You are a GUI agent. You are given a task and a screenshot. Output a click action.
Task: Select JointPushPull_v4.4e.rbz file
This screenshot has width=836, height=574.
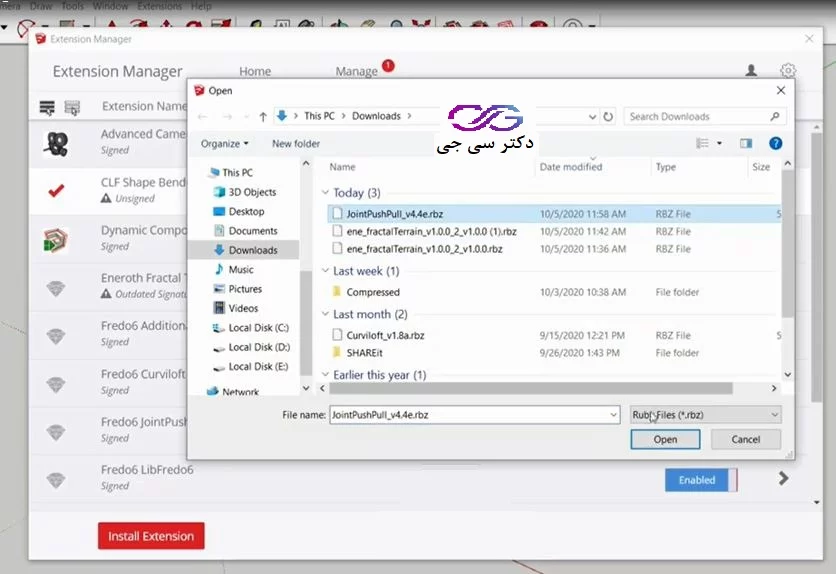554,214
